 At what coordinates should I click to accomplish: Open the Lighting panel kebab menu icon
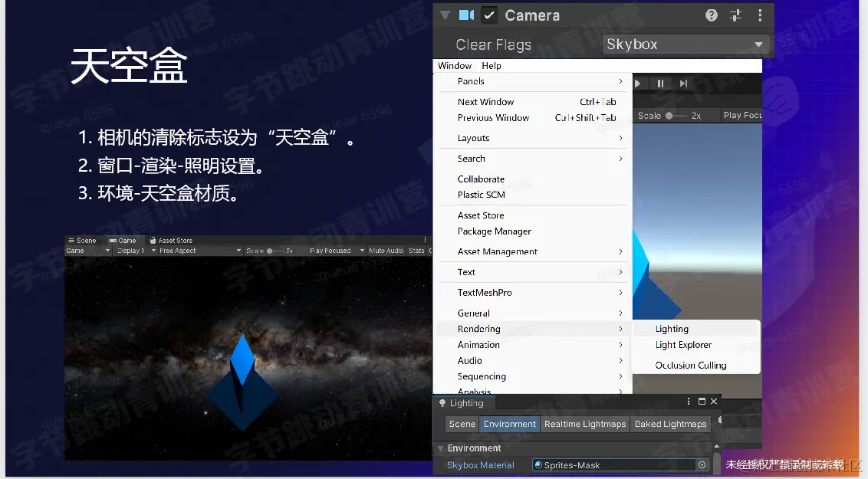tap(689, 402)
